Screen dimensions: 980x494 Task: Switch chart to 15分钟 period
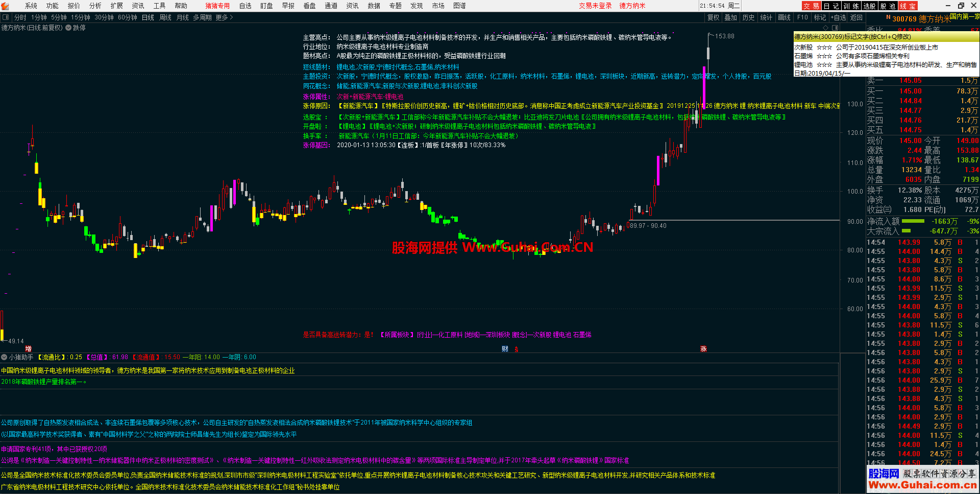[81, 17]
